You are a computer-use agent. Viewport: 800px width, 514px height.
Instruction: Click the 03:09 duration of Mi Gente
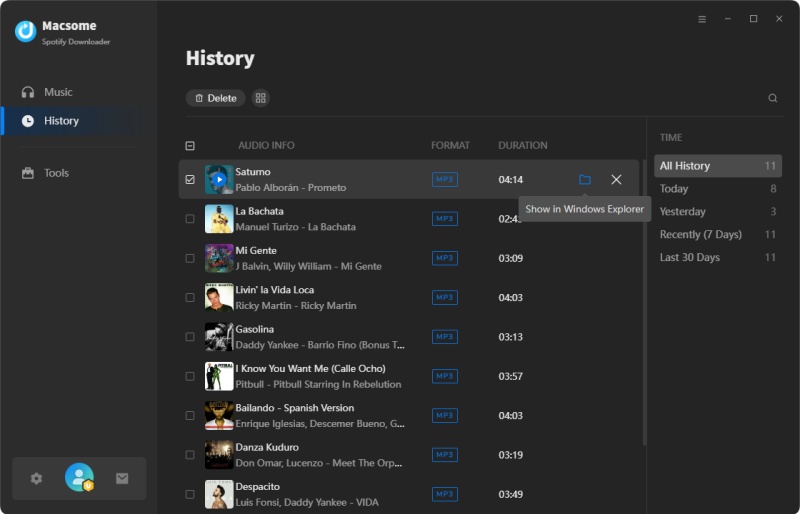(x=511, y=258)
